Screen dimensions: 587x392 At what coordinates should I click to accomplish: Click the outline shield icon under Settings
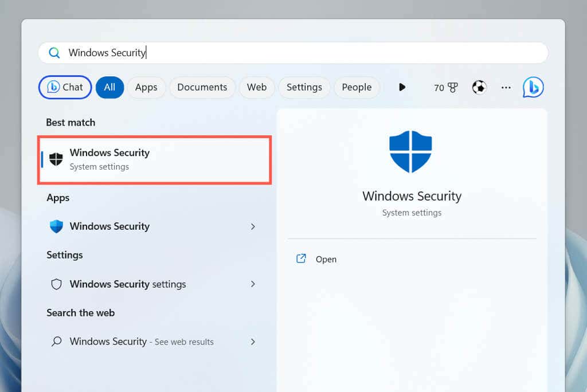pos(56,284)
